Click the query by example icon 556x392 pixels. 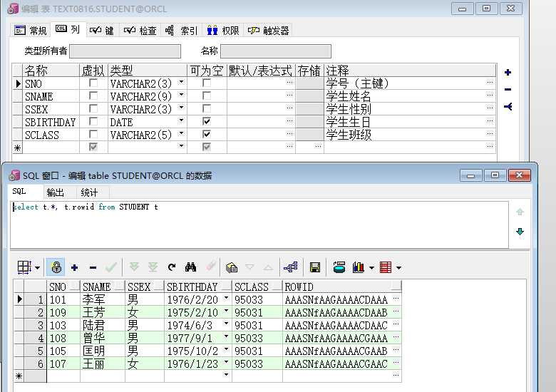coord(232,267)
